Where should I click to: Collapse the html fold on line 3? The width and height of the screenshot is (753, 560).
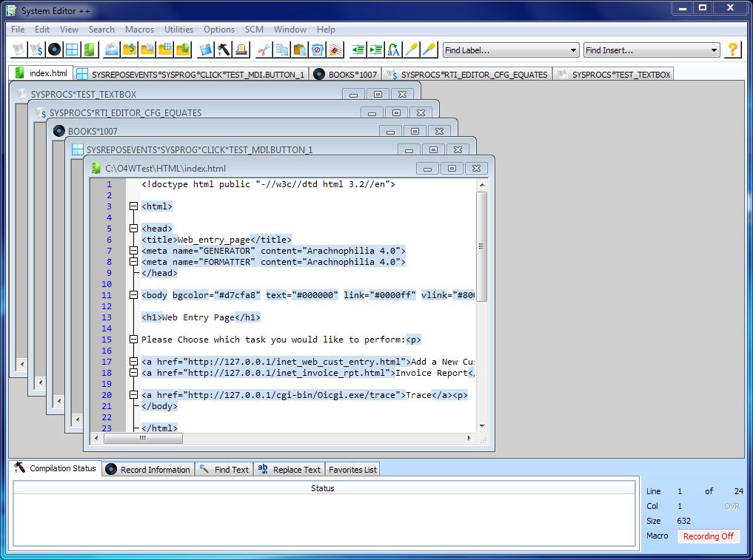click(x=133, y=206)
